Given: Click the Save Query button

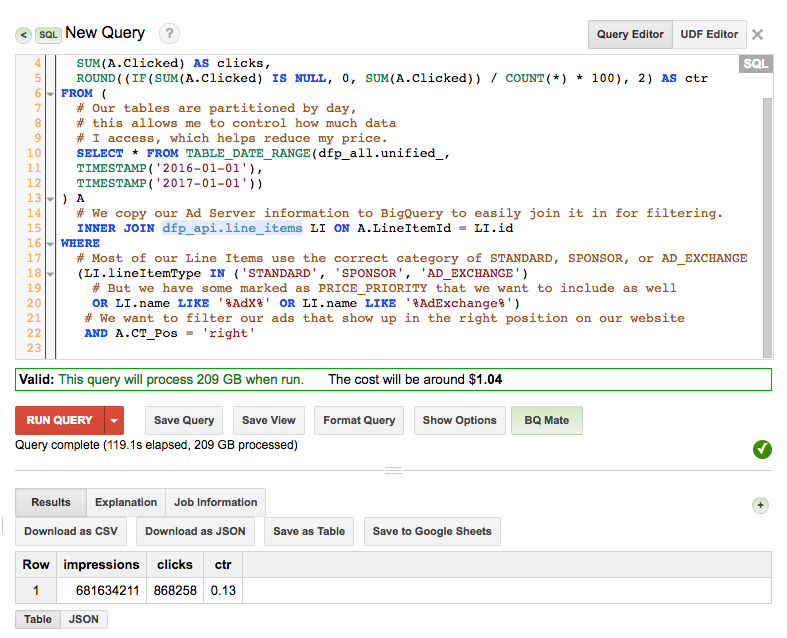Looking at the screenshot, I should (x=184, y=420).
